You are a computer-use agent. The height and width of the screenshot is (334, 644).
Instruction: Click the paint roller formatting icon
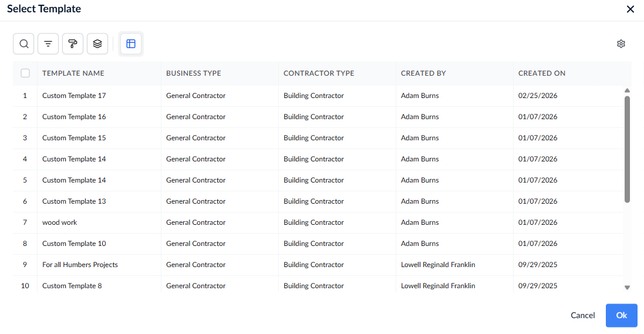tap(73, 44)
